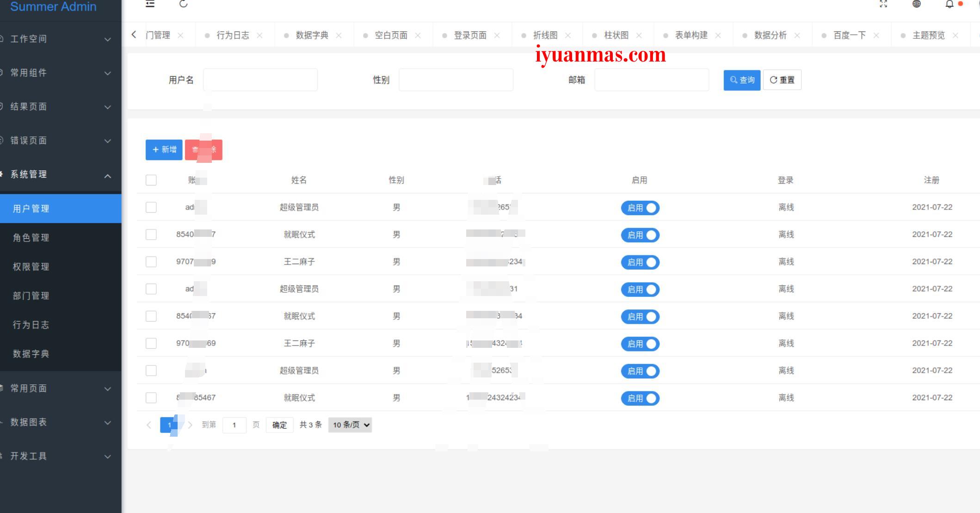The image size is (980, 513).
Task: Expand the 结果页面 sidebar menu
Action: tap(61, 106)
